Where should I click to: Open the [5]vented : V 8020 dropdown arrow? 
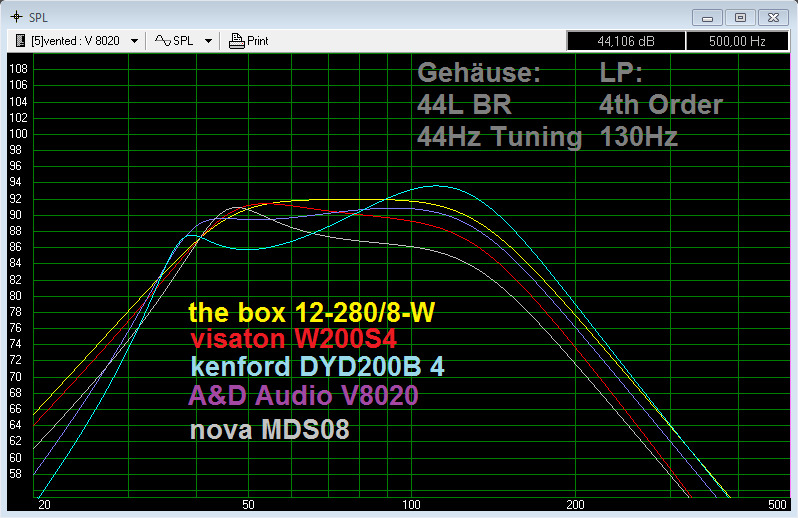coord(134,41)
